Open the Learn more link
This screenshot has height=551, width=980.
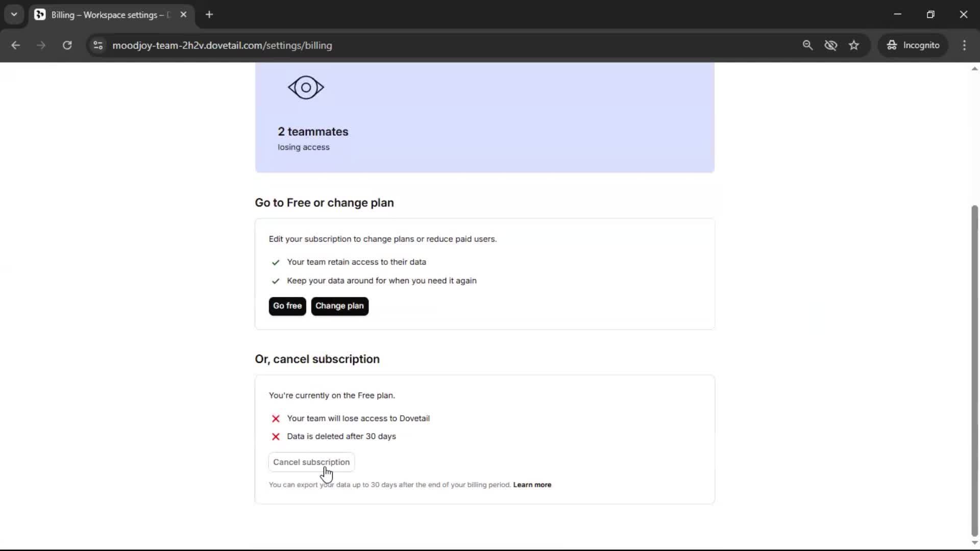coord(532,485)
